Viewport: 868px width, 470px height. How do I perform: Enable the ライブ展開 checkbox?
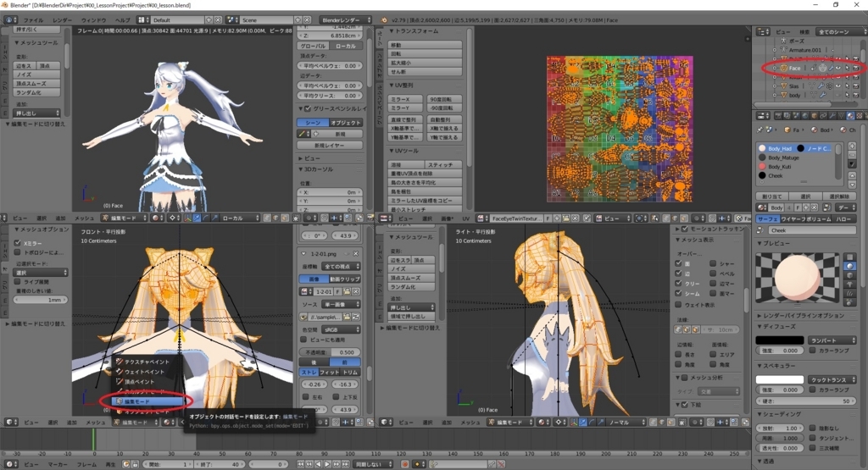(18, 282)
